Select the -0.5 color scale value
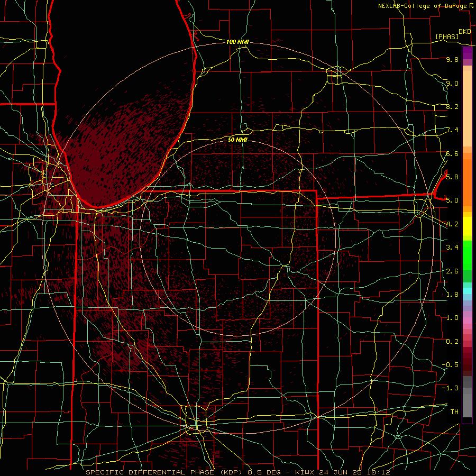 coord(450,364)
